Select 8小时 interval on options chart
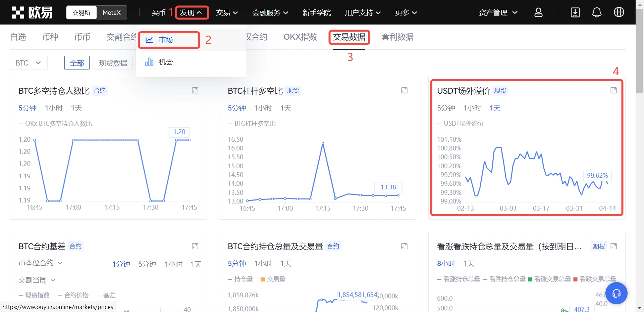The image size is (644, 312). (446, 263)
